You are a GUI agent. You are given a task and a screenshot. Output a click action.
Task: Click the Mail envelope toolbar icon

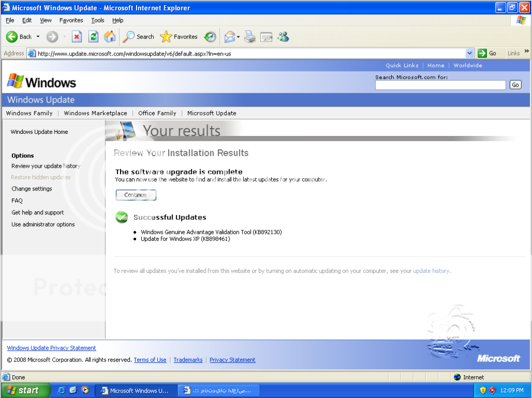point(230,37)
